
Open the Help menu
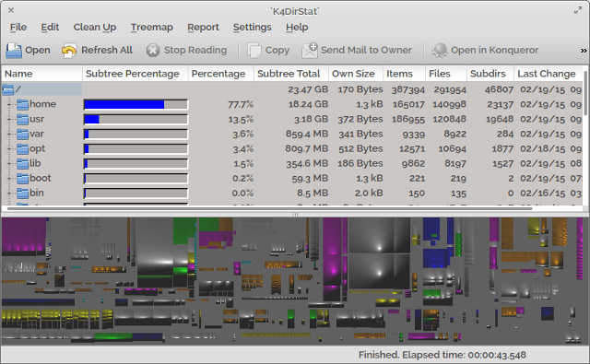297,27
